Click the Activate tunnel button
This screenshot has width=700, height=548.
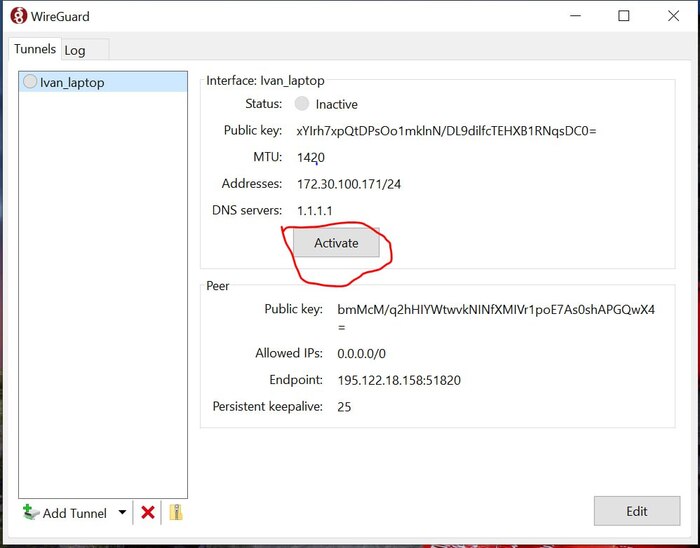[336, 243]
